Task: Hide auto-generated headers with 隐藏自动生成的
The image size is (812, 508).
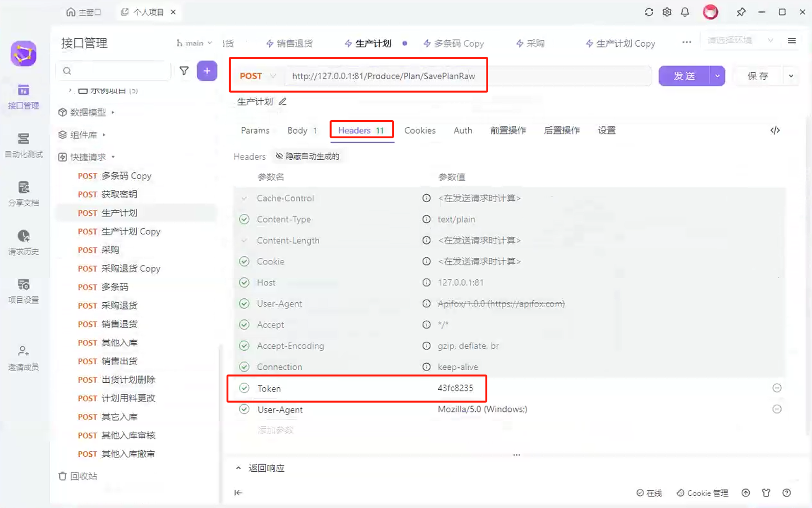Action: click(307, 156)
